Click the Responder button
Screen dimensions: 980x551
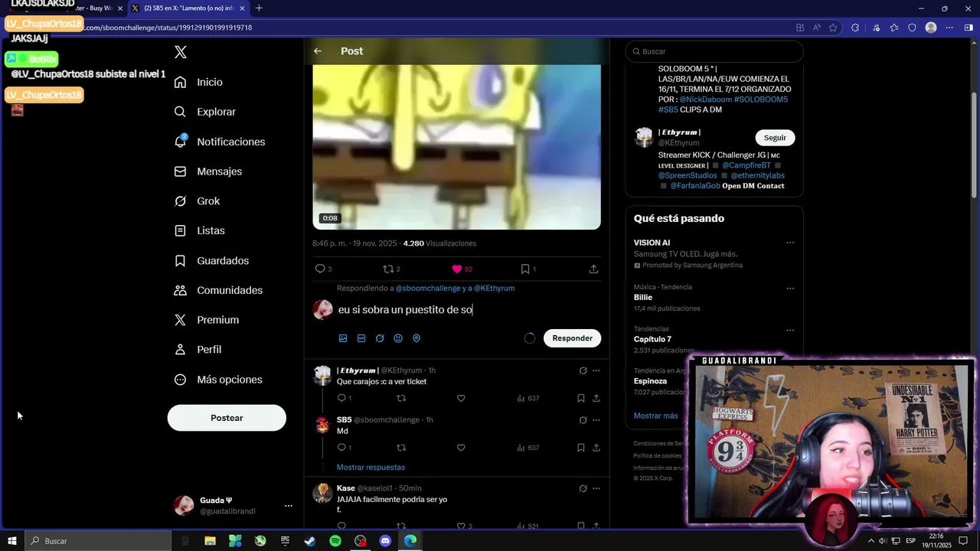click(572, 338)
